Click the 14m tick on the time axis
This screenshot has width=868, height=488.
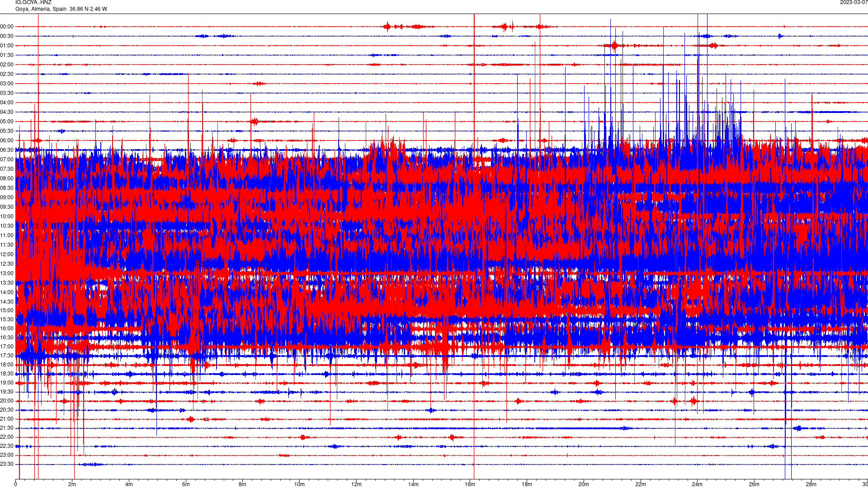413,484
